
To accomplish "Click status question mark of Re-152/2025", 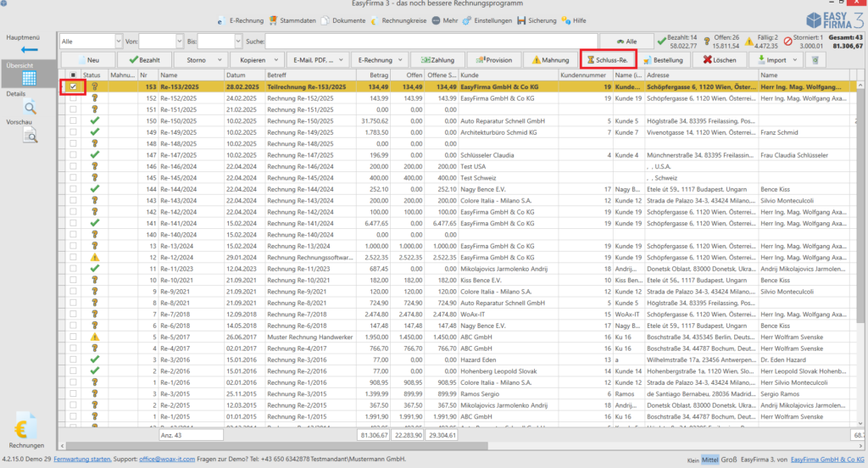I will click(95, 98).
